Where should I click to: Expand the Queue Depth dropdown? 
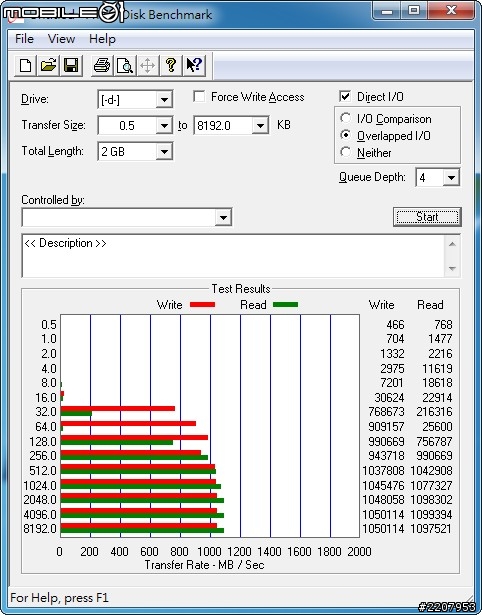click(x=451, y=178)
